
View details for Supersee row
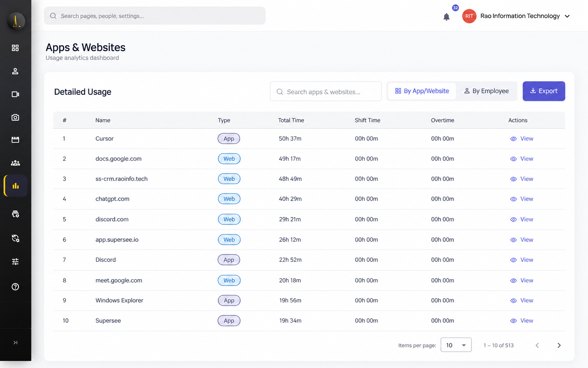click(x=522, y=321)
